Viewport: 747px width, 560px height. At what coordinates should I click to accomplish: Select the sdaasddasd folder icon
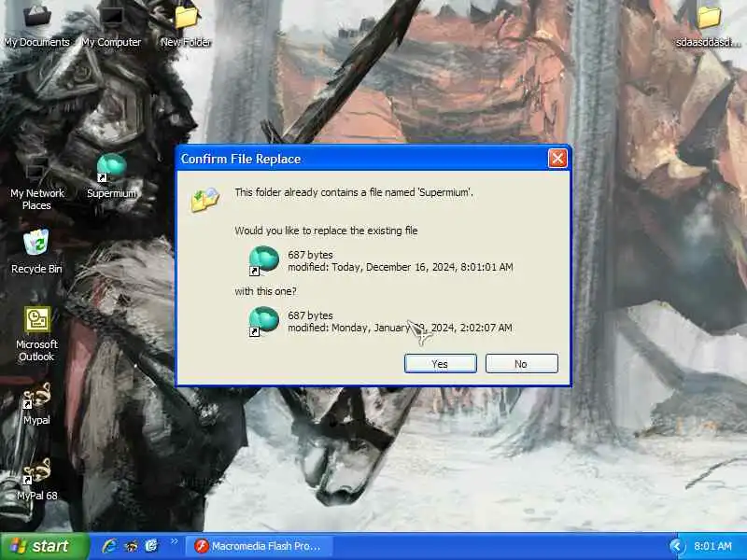(709, 25)
